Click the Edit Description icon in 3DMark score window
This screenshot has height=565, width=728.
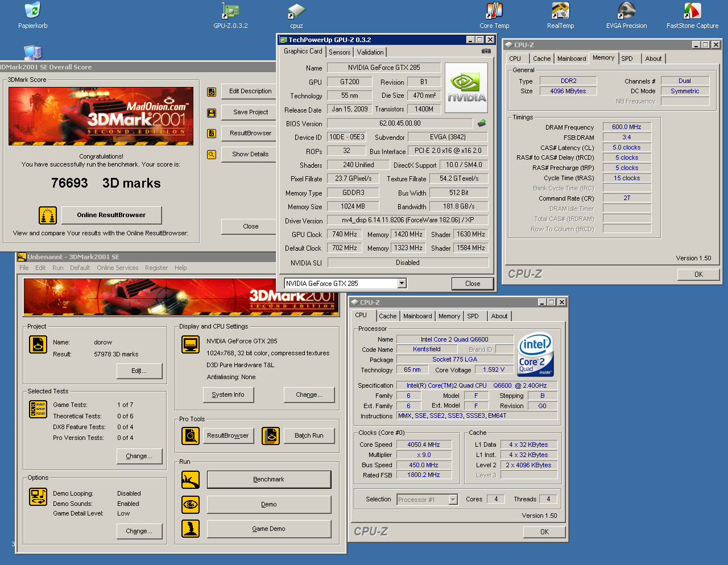(212, 92)
